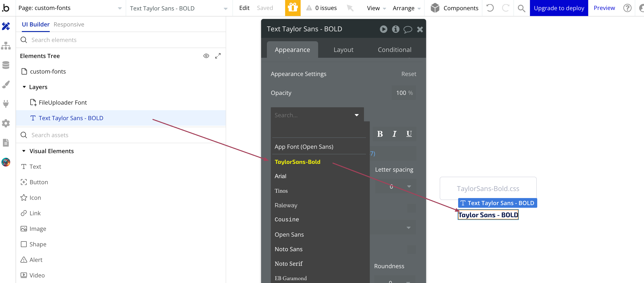Switch to the Conditional tab

395,49
